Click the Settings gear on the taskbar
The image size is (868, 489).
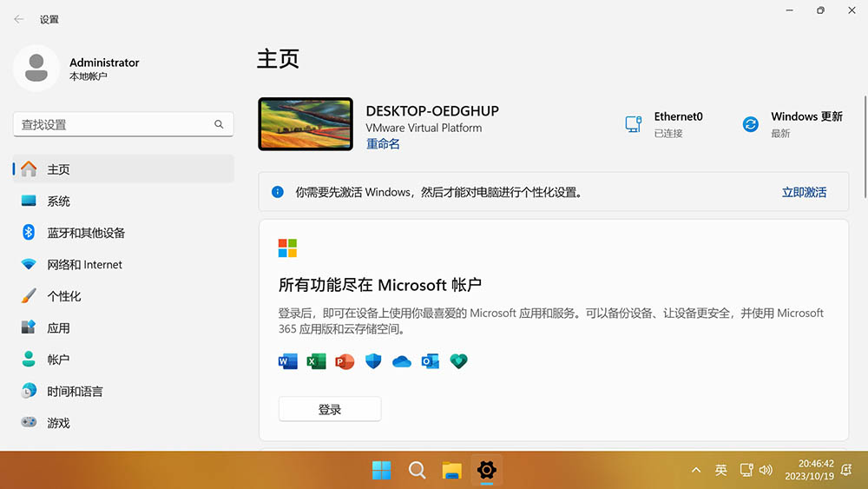click(x=487, y=470)
